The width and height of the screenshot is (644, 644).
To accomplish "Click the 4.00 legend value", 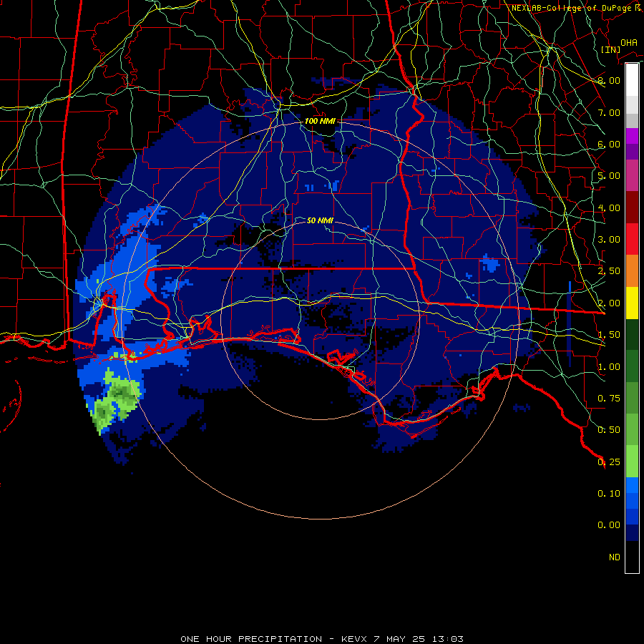I will pos(609,208).
